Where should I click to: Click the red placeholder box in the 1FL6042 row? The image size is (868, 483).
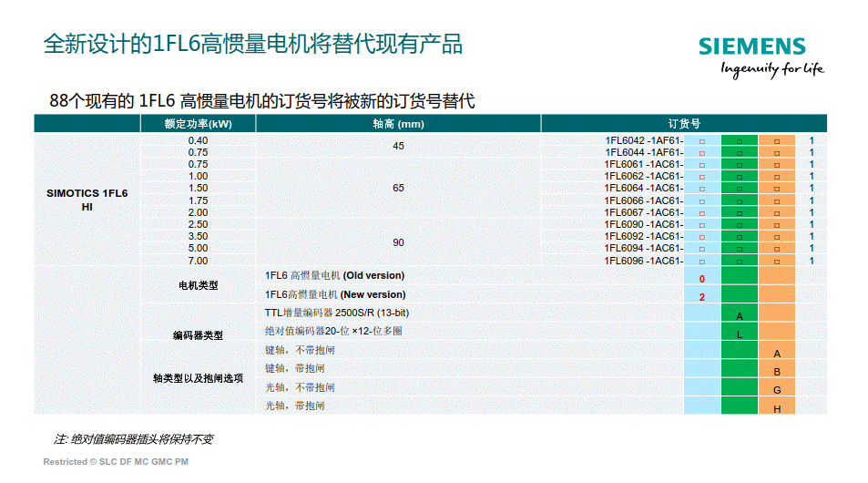coord(702,141)
